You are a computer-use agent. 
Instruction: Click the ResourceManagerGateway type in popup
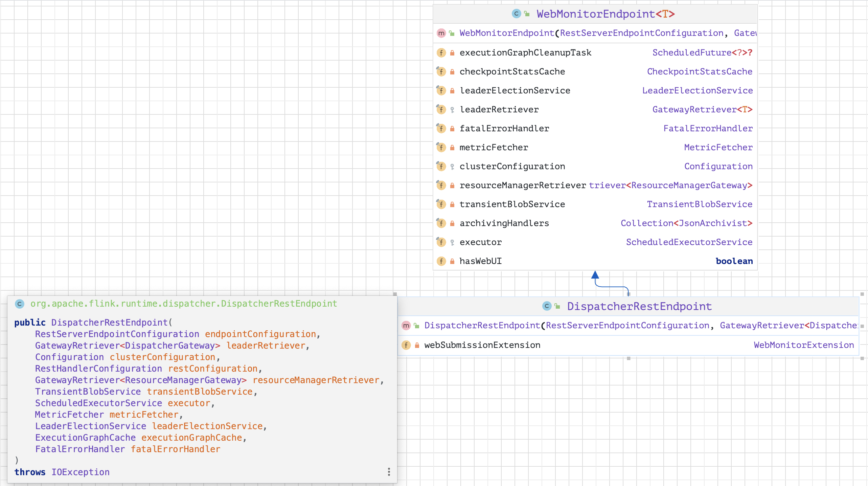tap(183, 380)
